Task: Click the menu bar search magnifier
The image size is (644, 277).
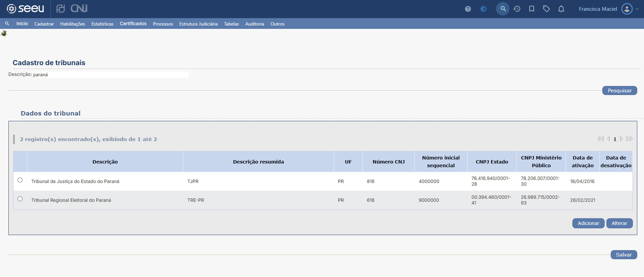Action: (7, 23)
